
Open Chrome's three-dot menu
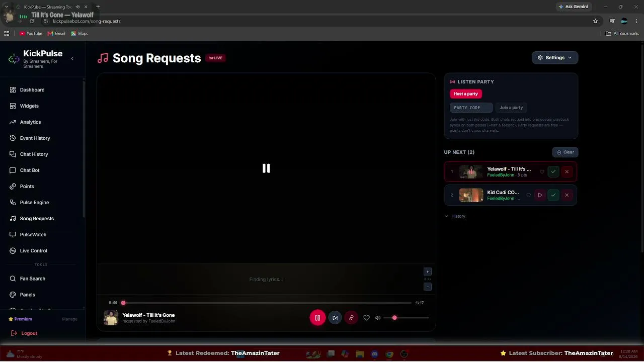636,21
